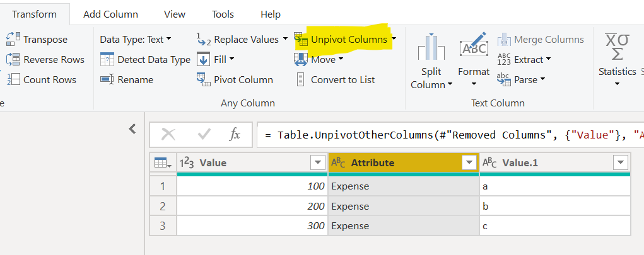The image size is (644, 255).
Task: Expand the Split Column dropdown
Action: coord(450,85)
